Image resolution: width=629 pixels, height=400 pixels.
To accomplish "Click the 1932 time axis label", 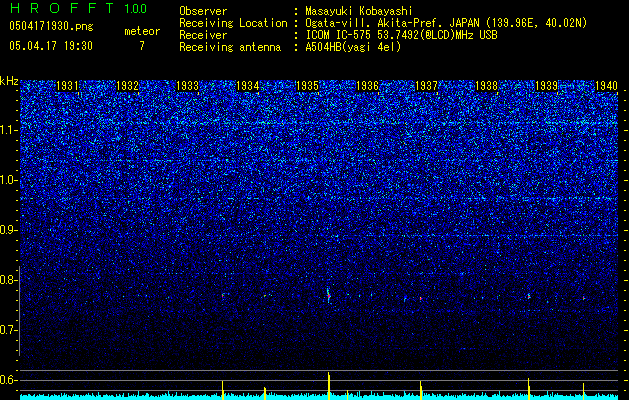I will [x=128, y=85].
